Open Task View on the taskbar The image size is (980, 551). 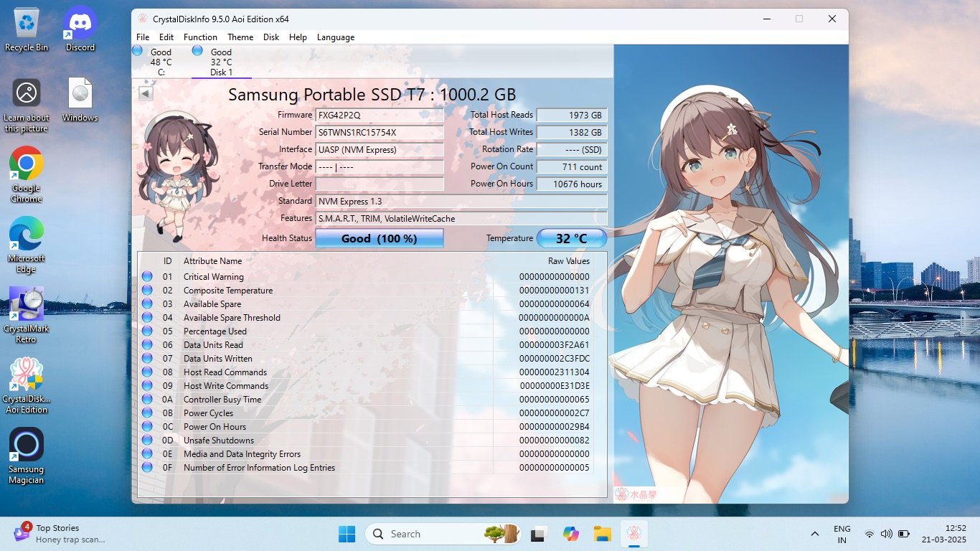coord(538,534)
